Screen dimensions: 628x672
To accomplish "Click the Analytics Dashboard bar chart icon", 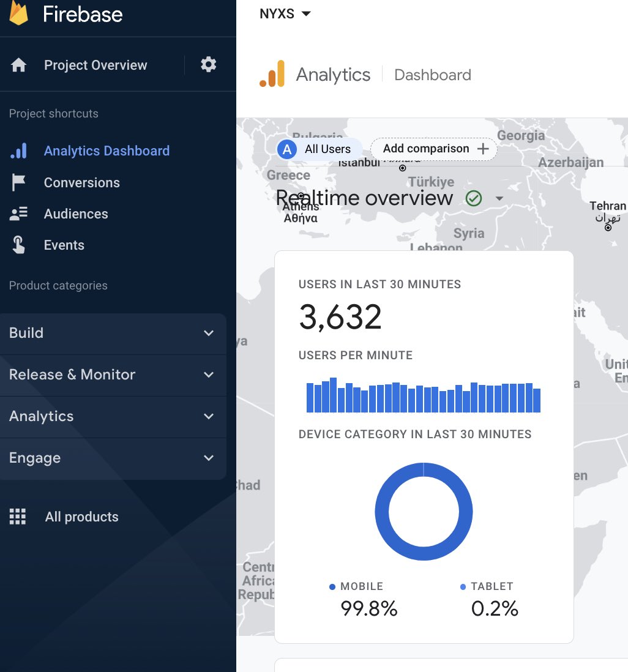I will [18, 151].
